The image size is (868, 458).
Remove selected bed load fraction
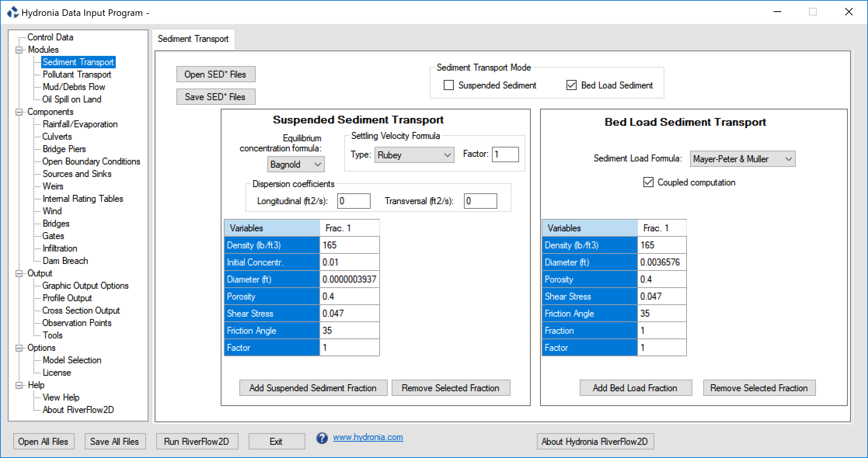(759, 388)
